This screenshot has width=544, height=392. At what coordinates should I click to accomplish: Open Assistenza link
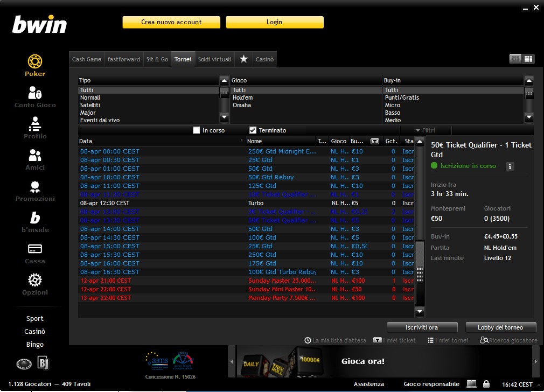[369, 384]
